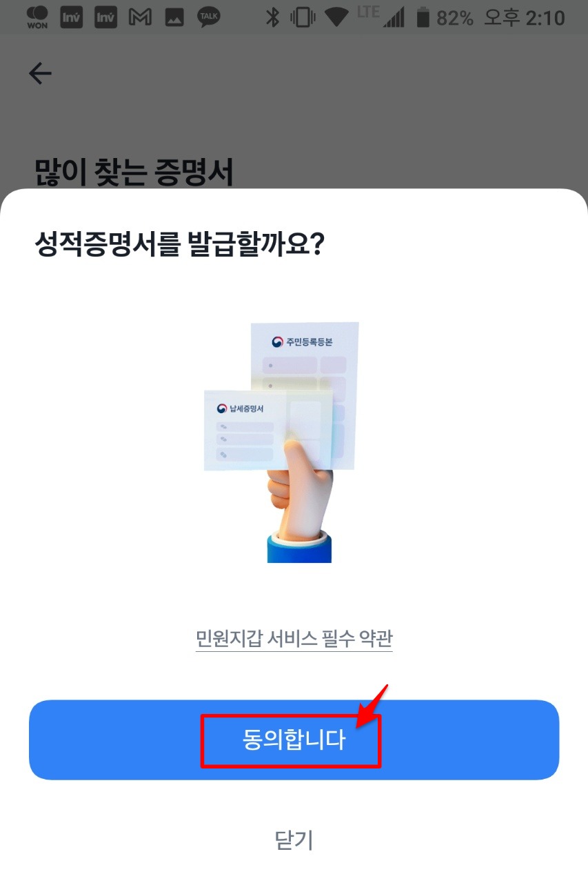The image size is (588, 883).
Task: Tap the back arrow icon
Action: click(x=40, y=73)
